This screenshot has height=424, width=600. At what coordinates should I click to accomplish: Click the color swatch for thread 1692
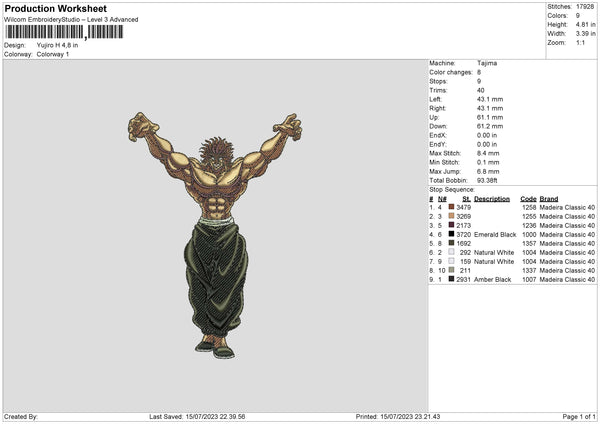(452, 243)
